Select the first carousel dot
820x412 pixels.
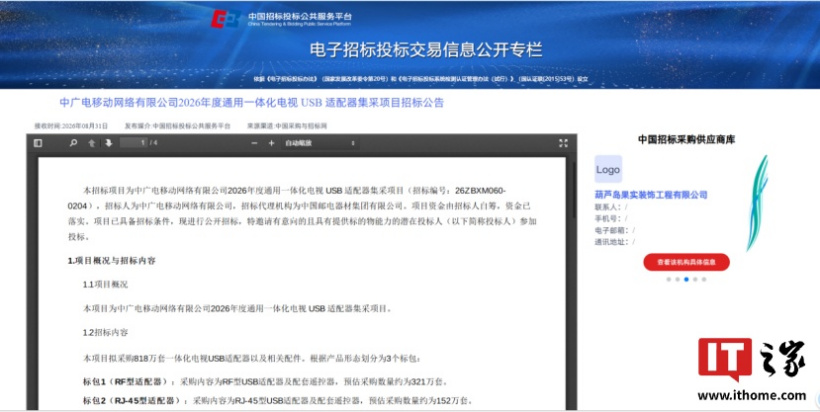668,279
